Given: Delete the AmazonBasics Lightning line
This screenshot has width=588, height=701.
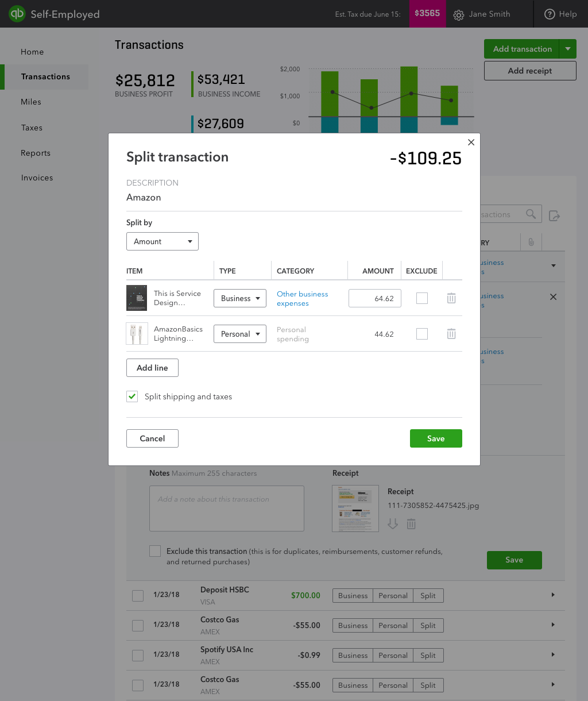Looking at the screenshot, I should (451, 334).
